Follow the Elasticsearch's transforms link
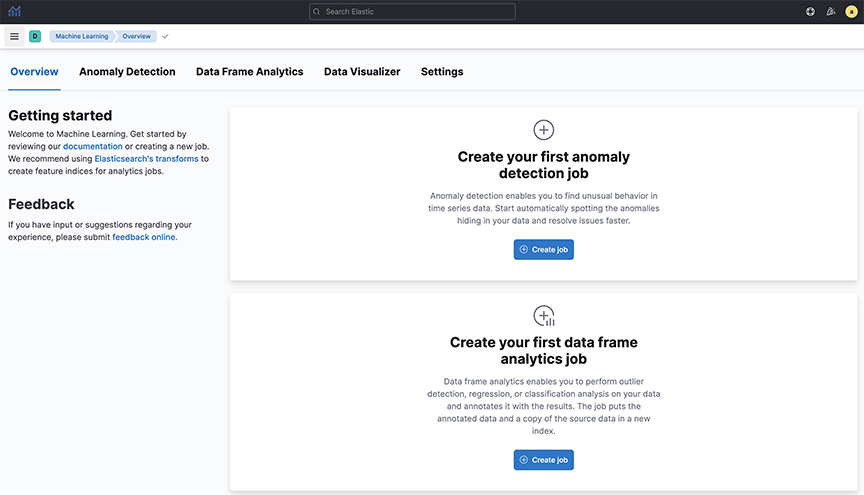This screenshot has height=495, width=864. [x=147, y=159]
